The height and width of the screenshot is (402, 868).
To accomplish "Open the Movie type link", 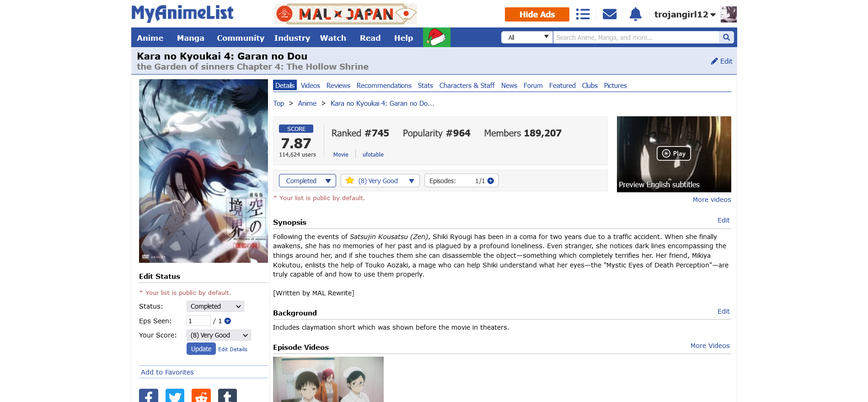I will (x=341, y=155).
